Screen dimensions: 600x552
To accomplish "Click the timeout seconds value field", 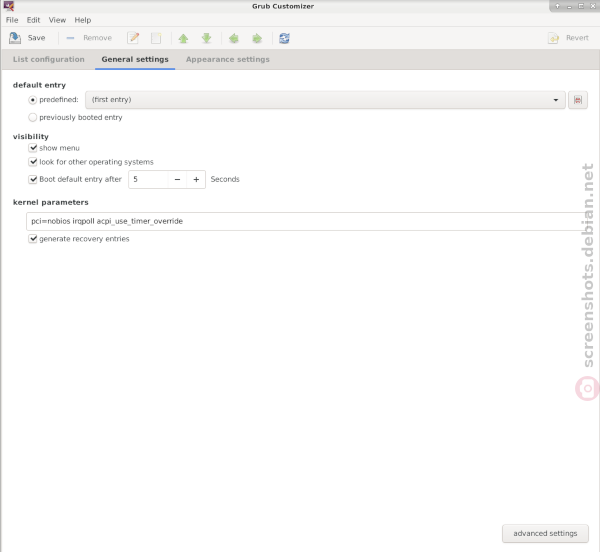I will [148, 179].
